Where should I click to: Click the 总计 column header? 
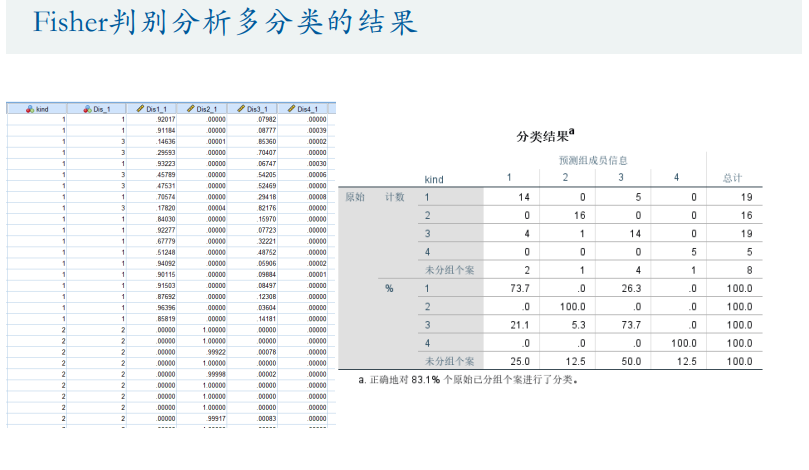pyautogui.click(x=732, y=178)
